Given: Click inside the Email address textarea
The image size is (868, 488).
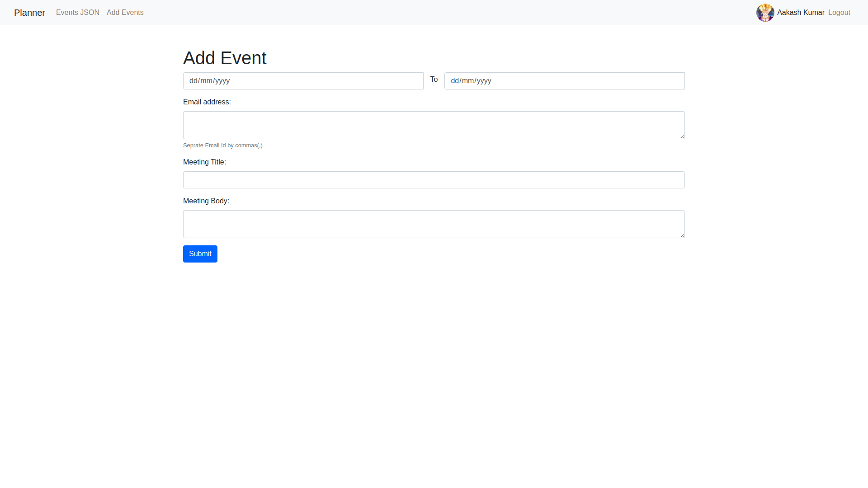Looking at the screenshot, I should coord(433,125).
